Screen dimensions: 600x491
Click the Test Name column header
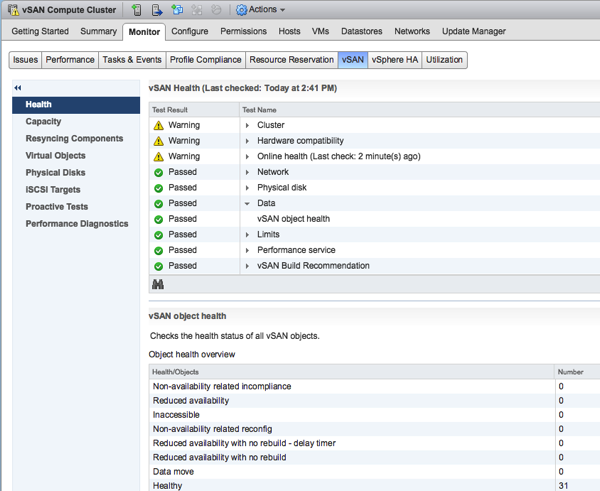point(420,110)
